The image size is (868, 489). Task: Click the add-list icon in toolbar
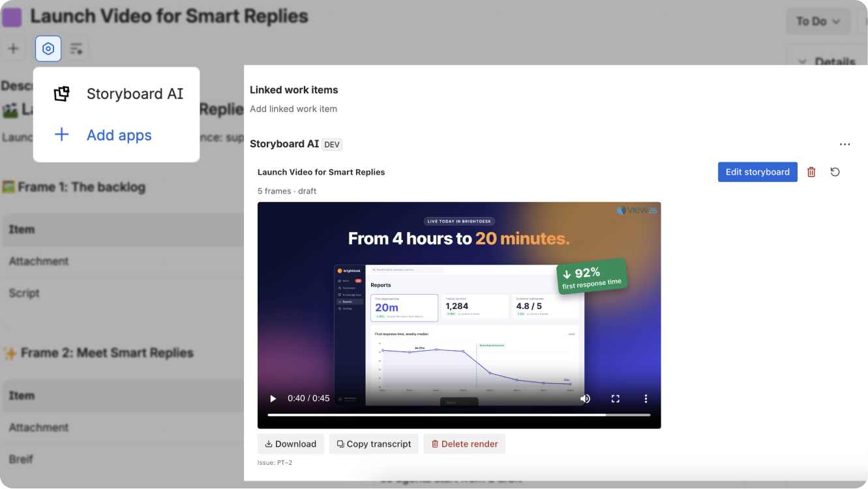76,49
